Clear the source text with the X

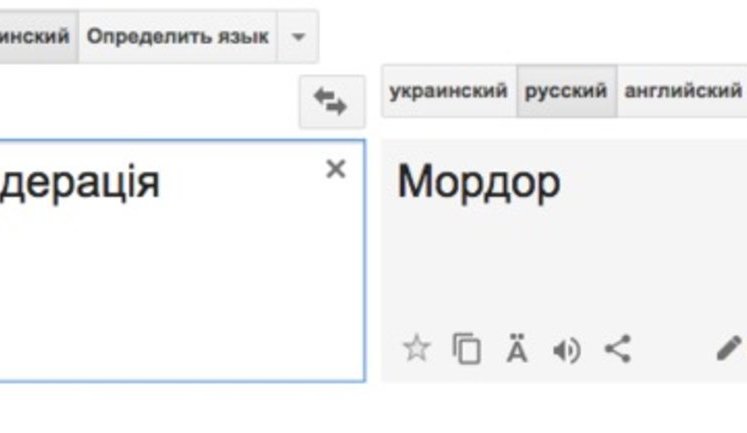pos(336,169)
